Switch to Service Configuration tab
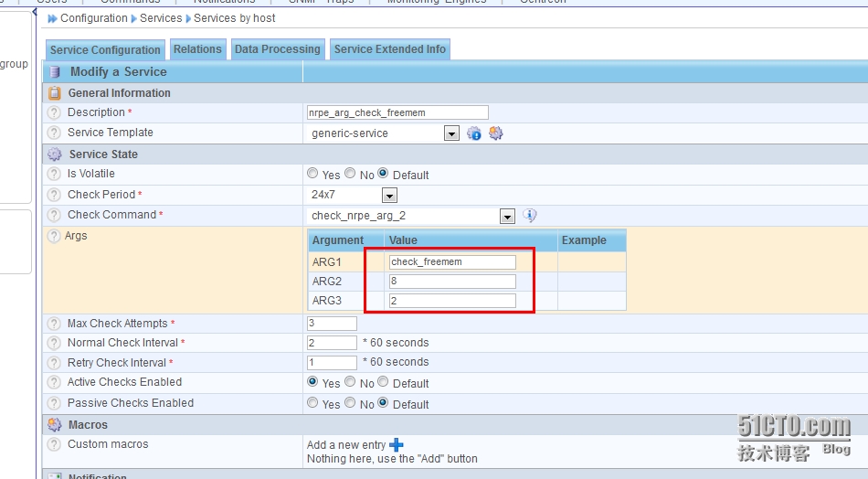 [x=105, y=50]
